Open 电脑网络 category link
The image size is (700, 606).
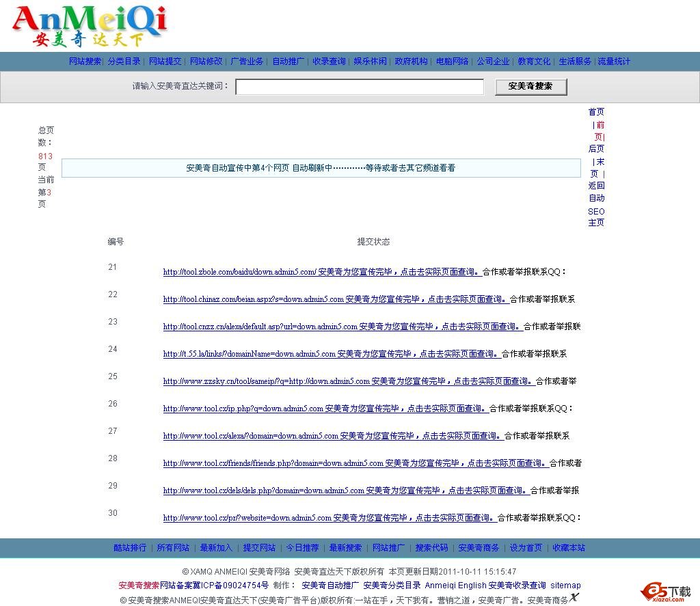(x=453, y=61)
